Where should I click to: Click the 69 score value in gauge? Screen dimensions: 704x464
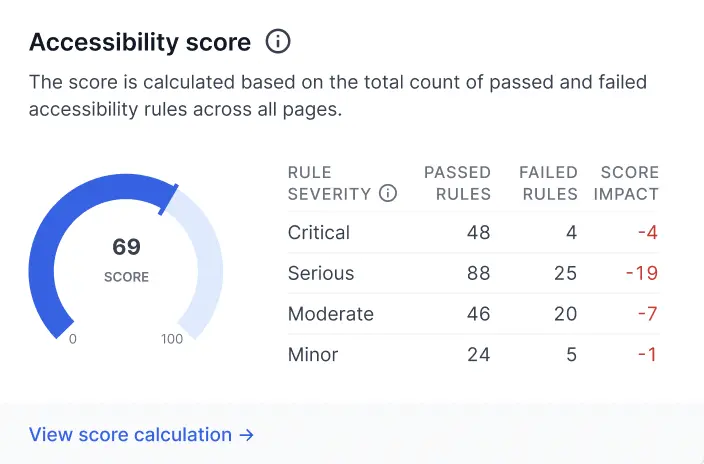click(x=126, y=247)
